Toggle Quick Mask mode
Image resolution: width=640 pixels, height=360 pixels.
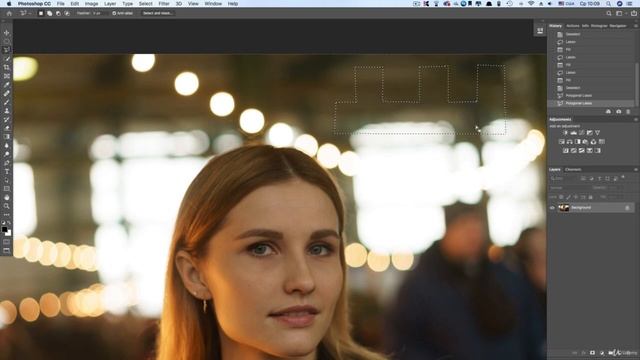tap(7, 241)
